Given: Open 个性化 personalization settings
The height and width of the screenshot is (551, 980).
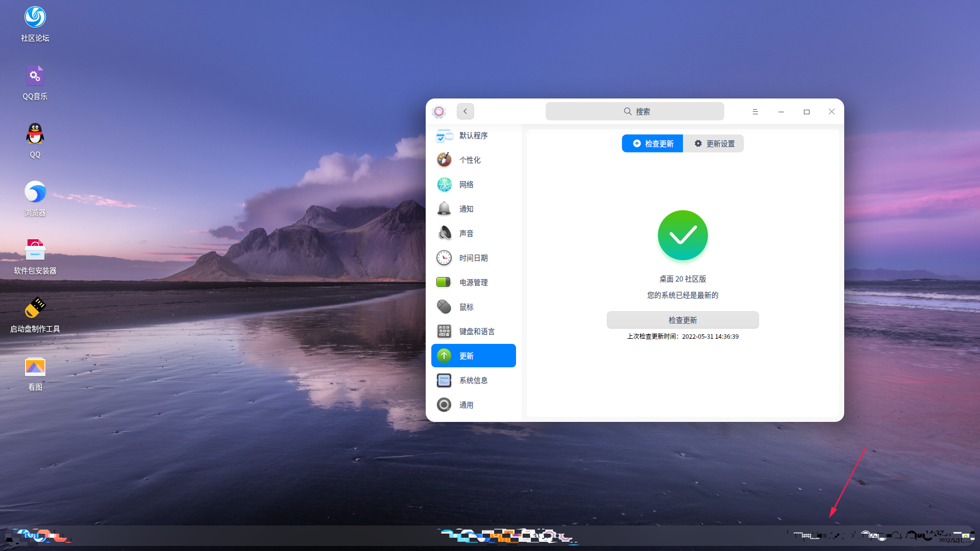Looking at the screenshot, I should (x=469, y=160).
